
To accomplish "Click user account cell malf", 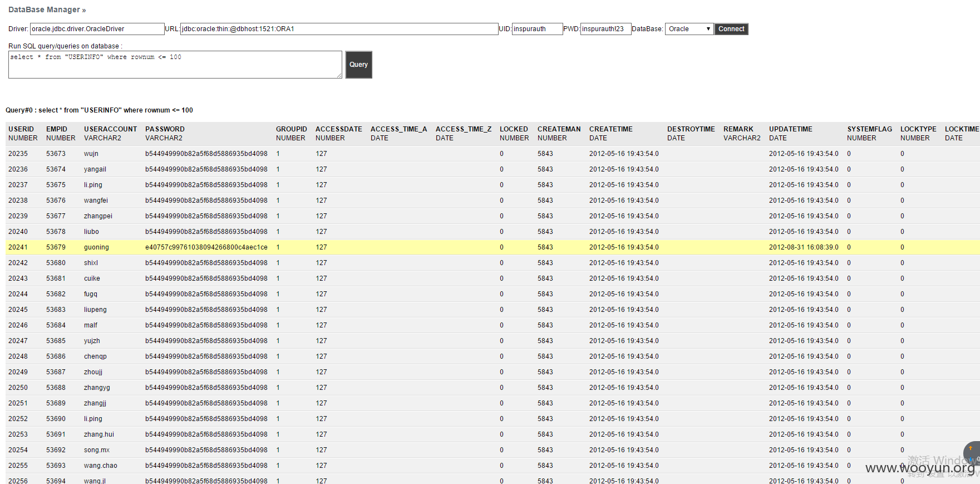I will (x=91, y=325).
